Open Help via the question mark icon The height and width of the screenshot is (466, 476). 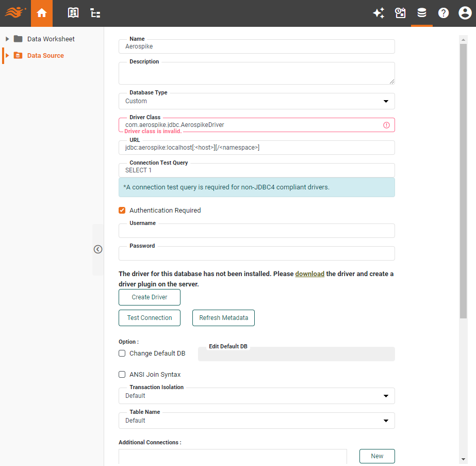click(x=444, y=13)
